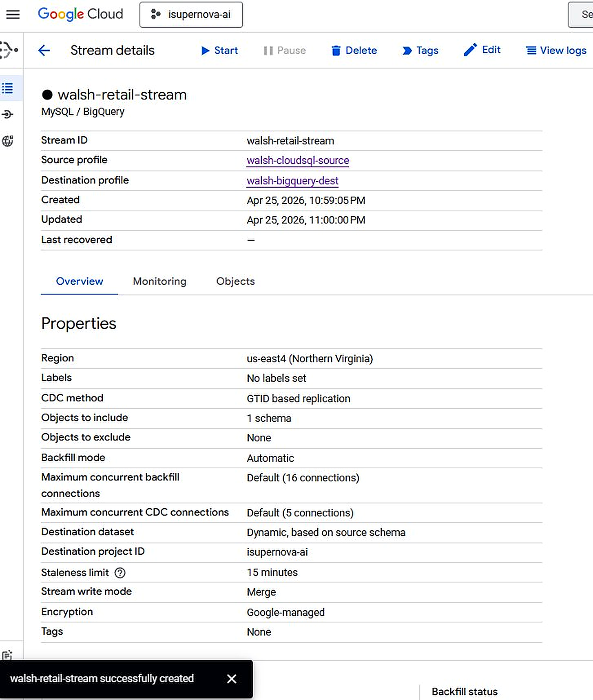Open View logs for the stream

pyautogui.click(x=556, y=50)
